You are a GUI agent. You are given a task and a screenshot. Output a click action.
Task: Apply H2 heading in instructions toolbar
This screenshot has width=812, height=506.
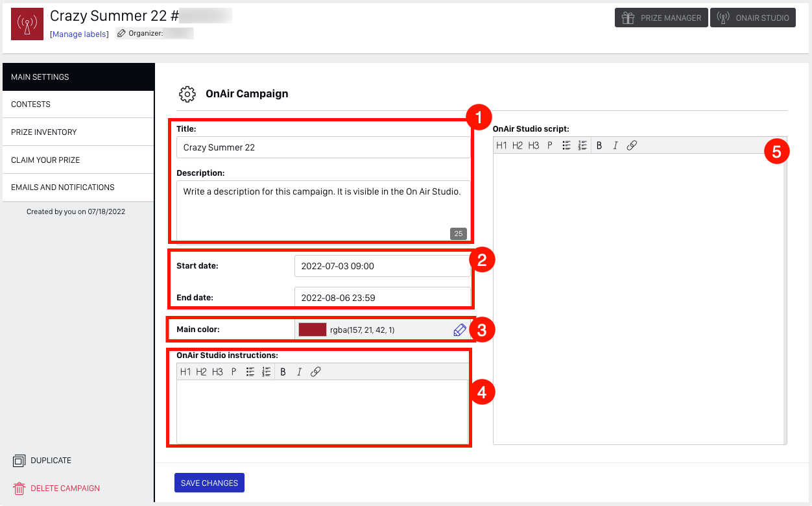point(201,372)
